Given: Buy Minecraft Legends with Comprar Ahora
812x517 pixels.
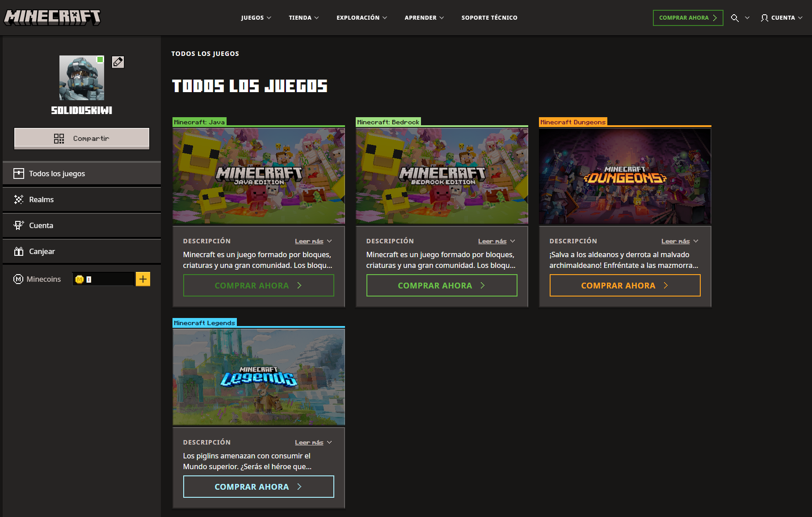Looking at the screenshot, I should click(259, 487).
